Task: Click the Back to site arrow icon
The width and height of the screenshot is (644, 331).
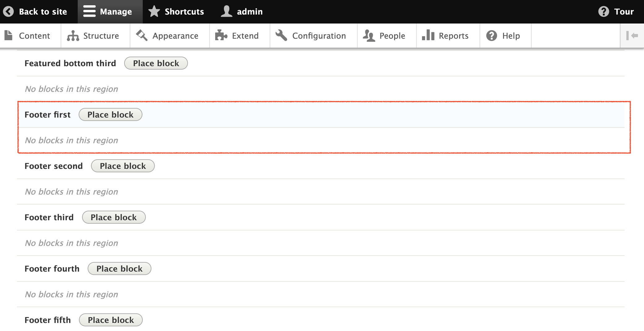Action: [8, 12]
